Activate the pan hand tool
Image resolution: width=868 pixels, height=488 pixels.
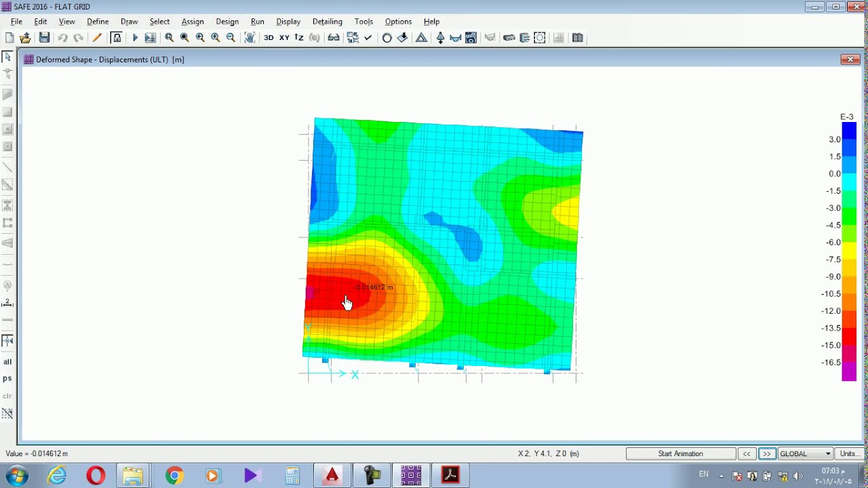click(x=250, y=38)
